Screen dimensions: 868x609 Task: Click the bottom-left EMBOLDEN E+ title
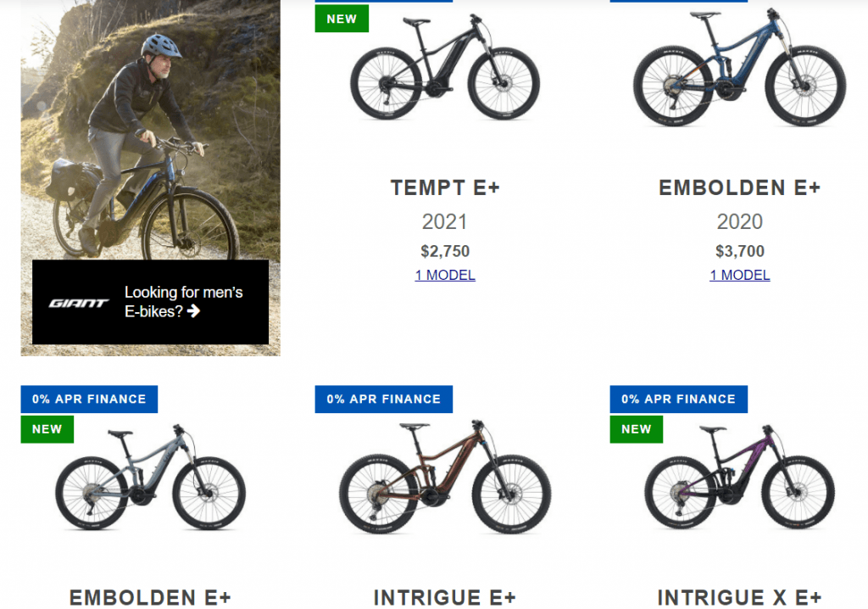click(x=150, y=598)
